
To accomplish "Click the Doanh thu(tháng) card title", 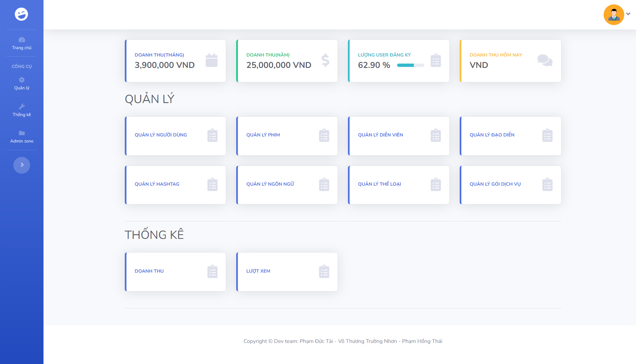I will pos(159,55).
